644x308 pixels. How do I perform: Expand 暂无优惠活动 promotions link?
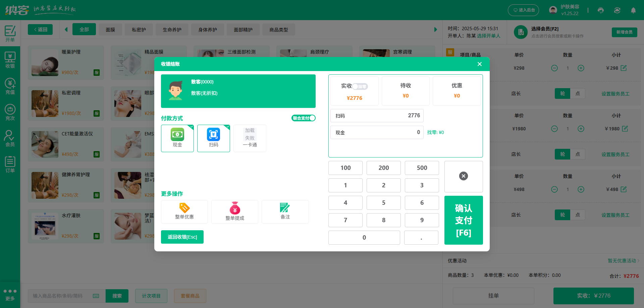click(623, 261)
